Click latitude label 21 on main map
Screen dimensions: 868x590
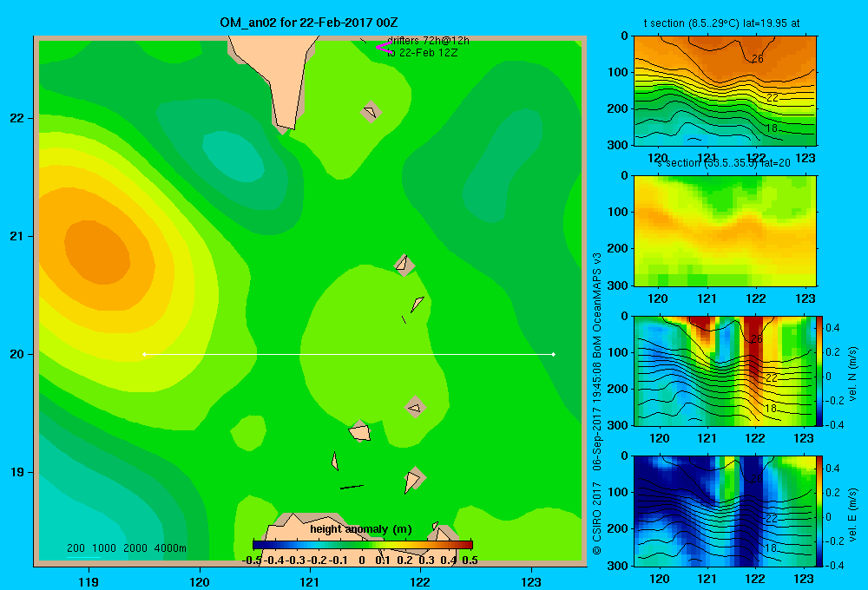click(17, 236)
